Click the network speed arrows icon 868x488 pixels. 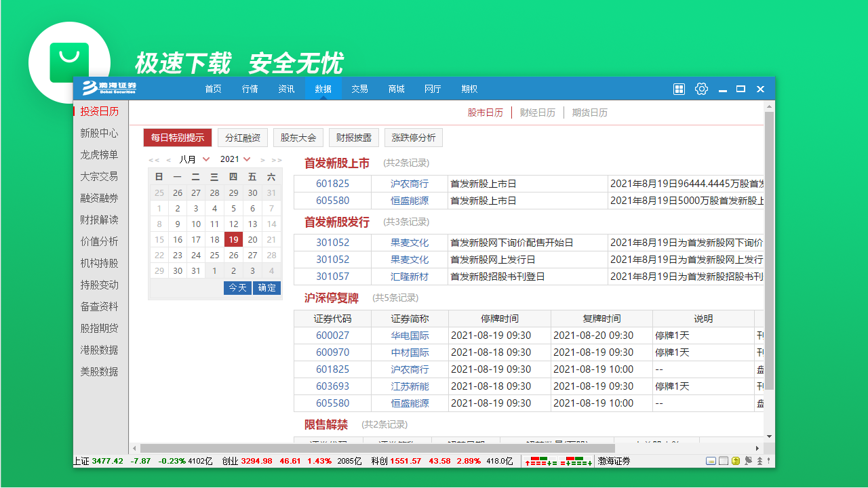pyautogui.click(x=759, y=460)
